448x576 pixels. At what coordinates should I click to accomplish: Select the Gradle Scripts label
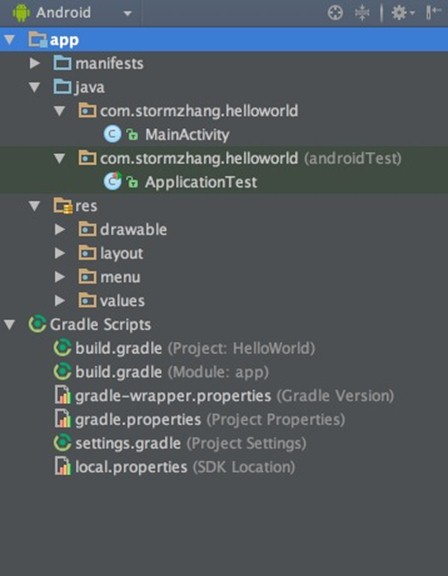tap(100, 325)
